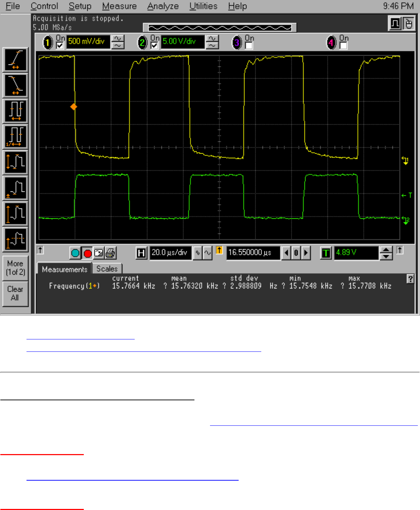
Task: Click the channel 2 larger scale waveform button
Action: 212,39
